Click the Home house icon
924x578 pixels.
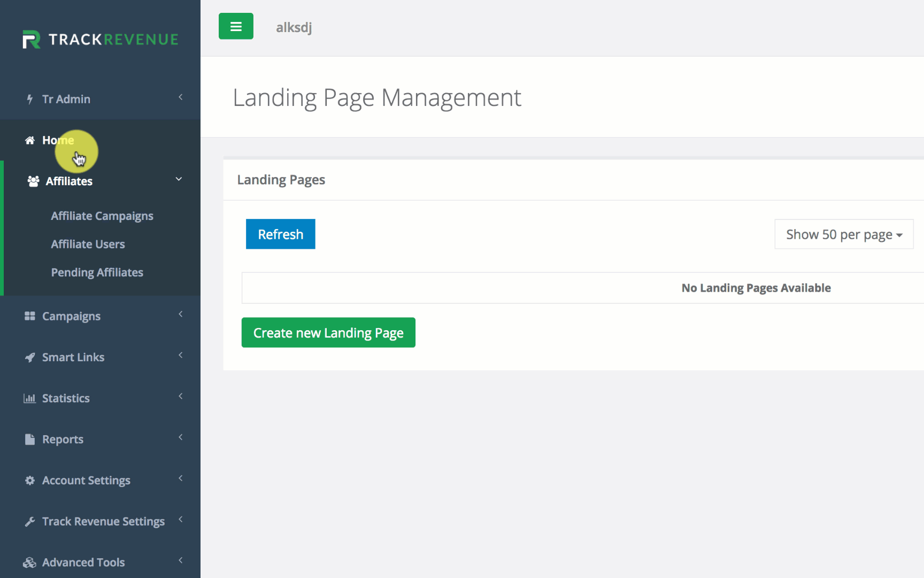pos(30,140)
